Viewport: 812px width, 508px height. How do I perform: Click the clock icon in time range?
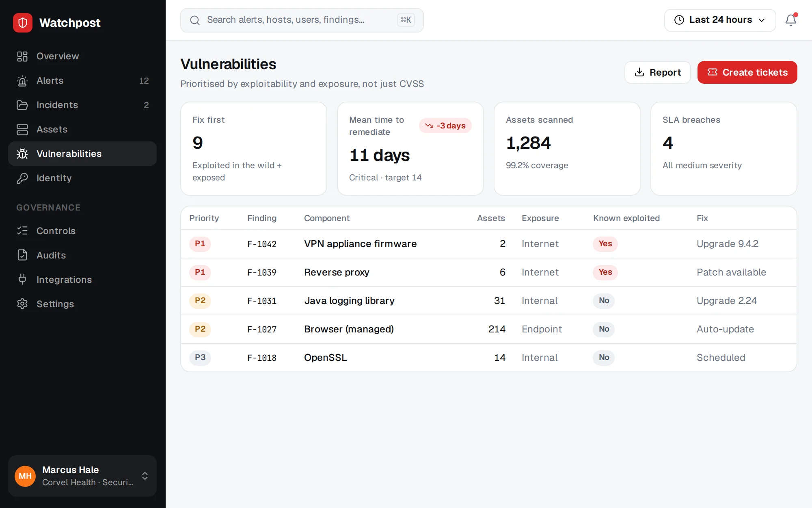pyautogui.click(x=679, y=20)
